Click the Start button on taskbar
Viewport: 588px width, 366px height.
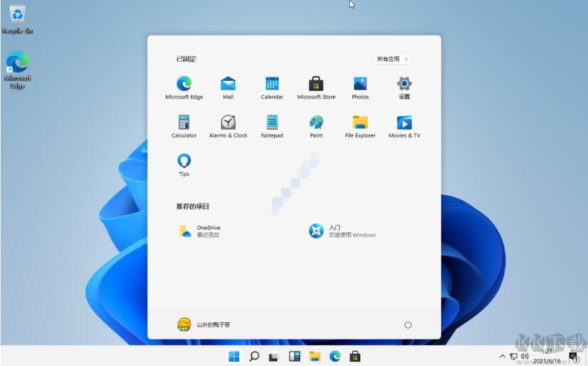click(x=234, y=356)
